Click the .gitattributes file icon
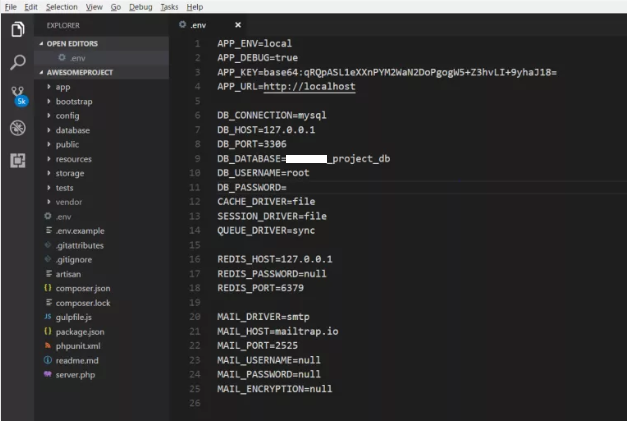 pos(48,245)
